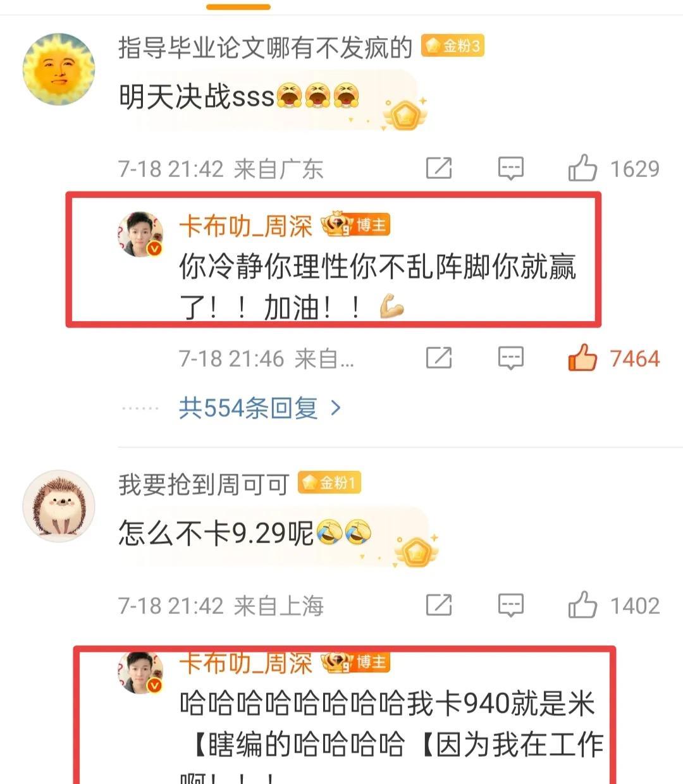Image resolution: width=683 pixels, height=784 pixels.
Task: Open 卡布叻_周深 name in first reply
Action: (246, 226)
